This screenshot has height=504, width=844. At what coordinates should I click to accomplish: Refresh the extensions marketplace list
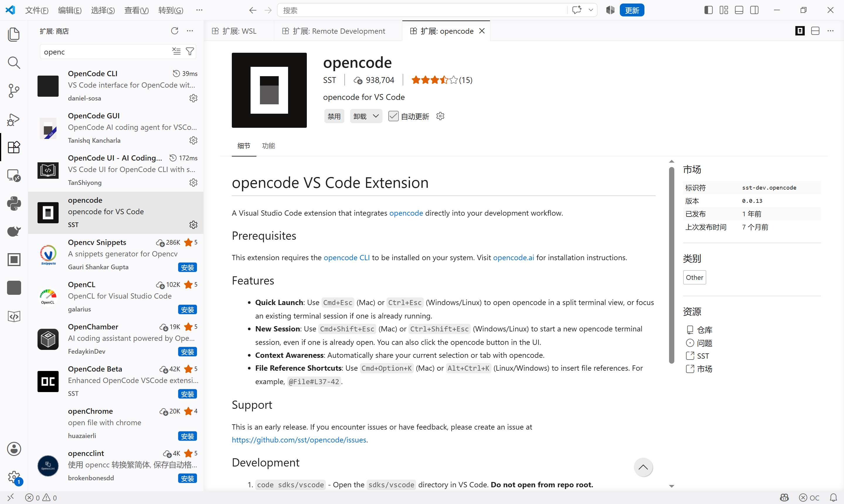175,31
